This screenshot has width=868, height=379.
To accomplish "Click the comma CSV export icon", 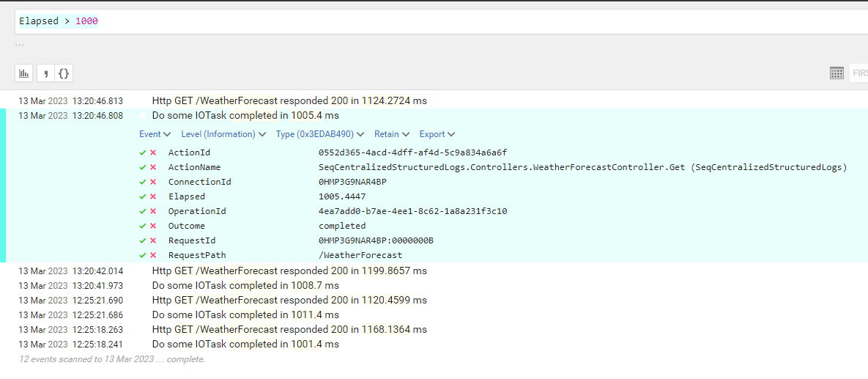I will [45, 73].
